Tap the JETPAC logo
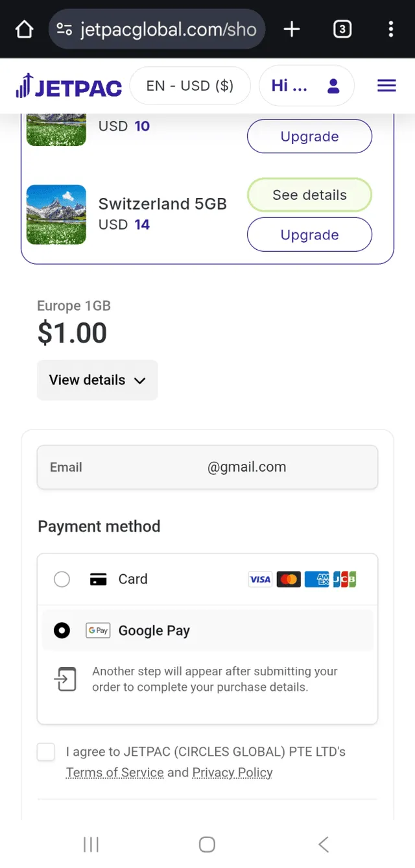 tap(69, 86)
